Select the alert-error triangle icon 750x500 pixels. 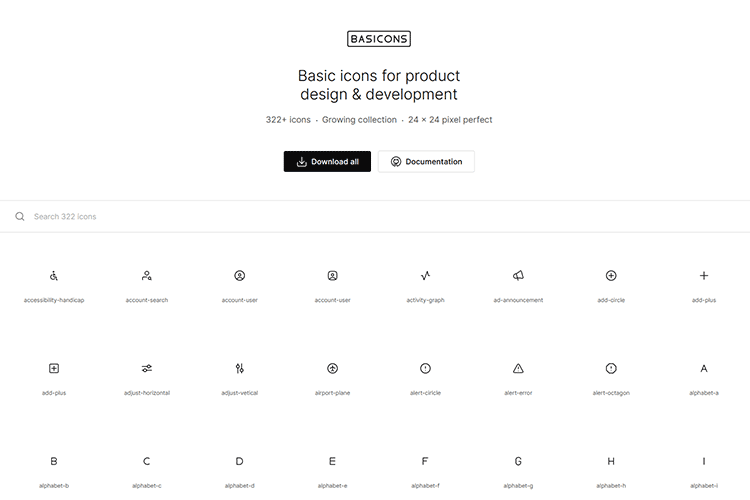pyautogui.click(x=518, y=368)
